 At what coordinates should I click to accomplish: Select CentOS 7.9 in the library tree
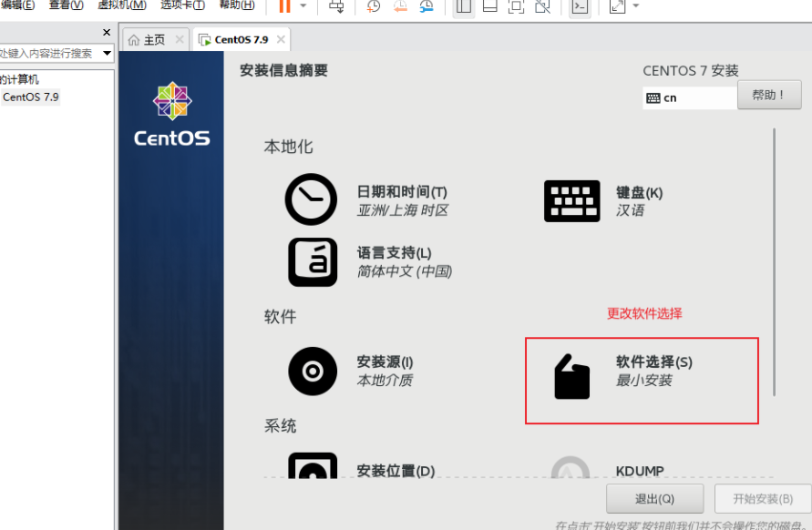coord(31,97)
